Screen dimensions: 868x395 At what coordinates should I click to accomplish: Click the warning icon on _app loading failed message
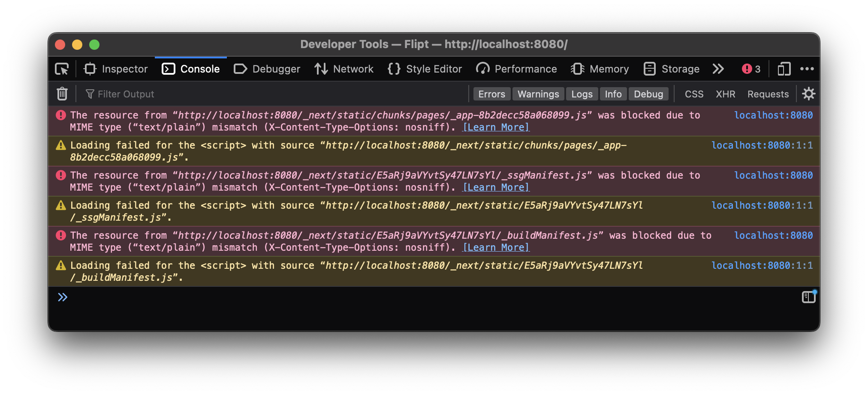point(61,145)
